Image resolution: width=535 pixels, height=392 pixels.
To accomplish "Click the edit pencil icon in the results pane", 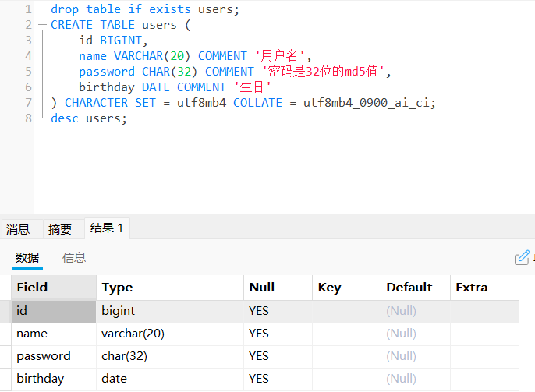I will (522, 257).
